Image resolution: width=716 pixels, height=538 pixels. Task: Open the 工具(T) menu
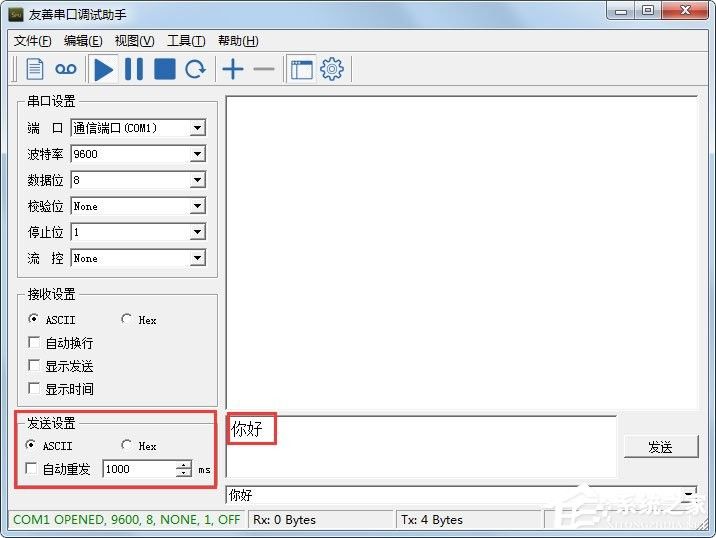(186, 41)
